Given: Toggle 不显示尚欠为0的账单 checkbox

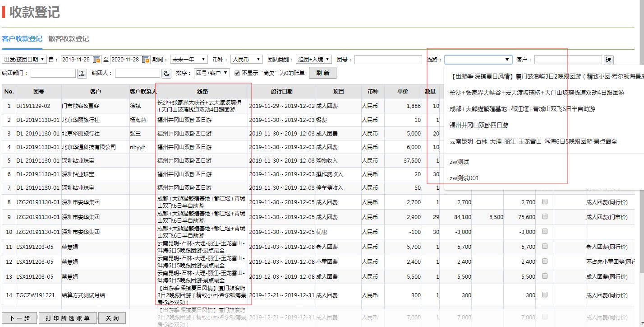Looking at the screenshot, I should pos(237,73).
